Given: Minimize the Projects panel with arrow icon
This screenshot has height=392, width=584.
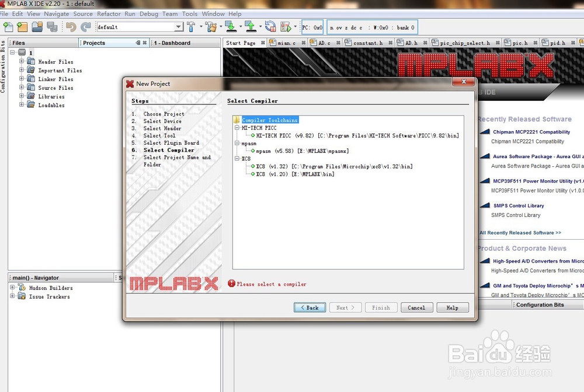Looking at the screenshot, I should (x=138, y=43).
